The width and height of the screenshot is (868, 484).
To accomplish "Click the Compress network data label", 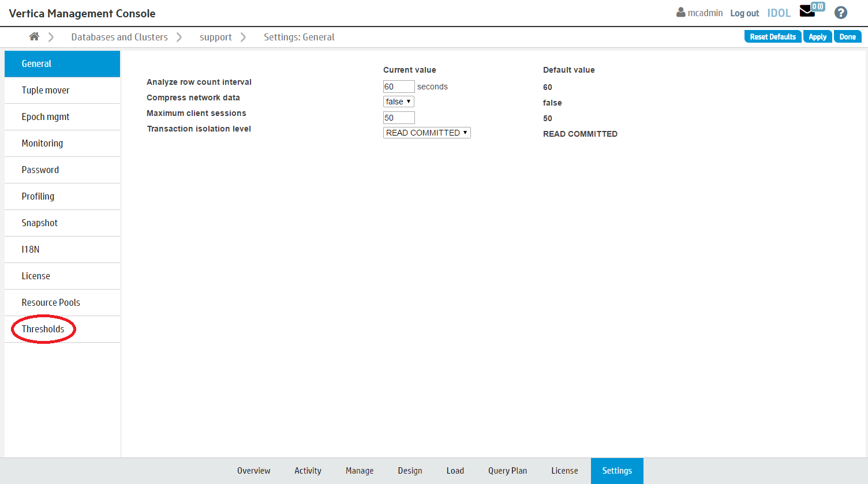I will tap(193, 97).
